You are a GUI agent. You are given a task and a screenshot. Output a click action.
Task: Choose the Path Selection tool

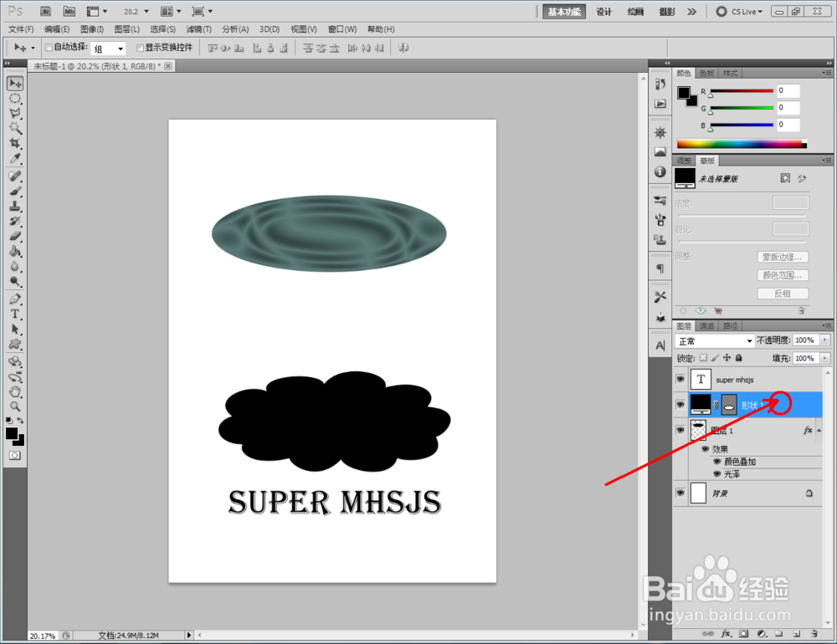tap(15, 329)
